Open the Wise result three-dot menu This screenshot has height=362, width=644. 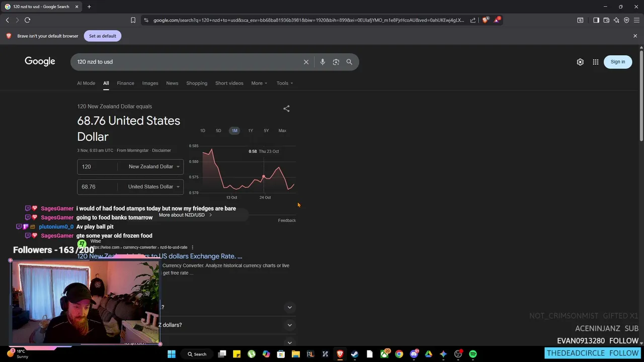tap(192, 247)
